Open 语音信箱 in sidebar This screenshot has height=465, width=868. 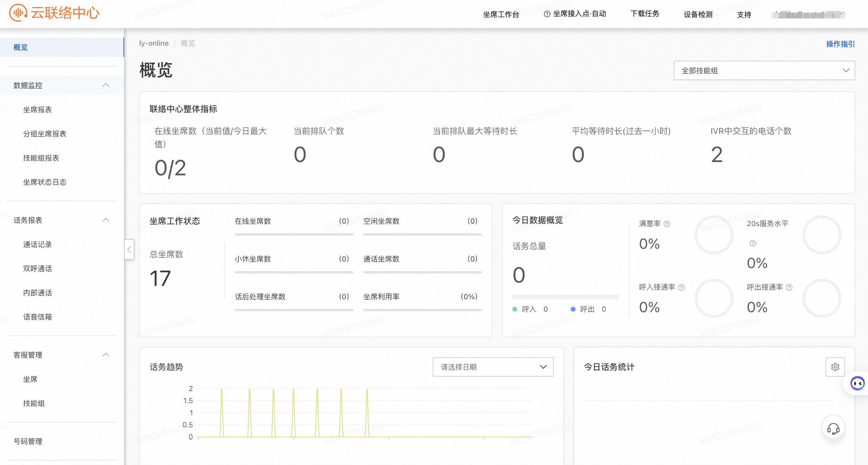[37, 317]
